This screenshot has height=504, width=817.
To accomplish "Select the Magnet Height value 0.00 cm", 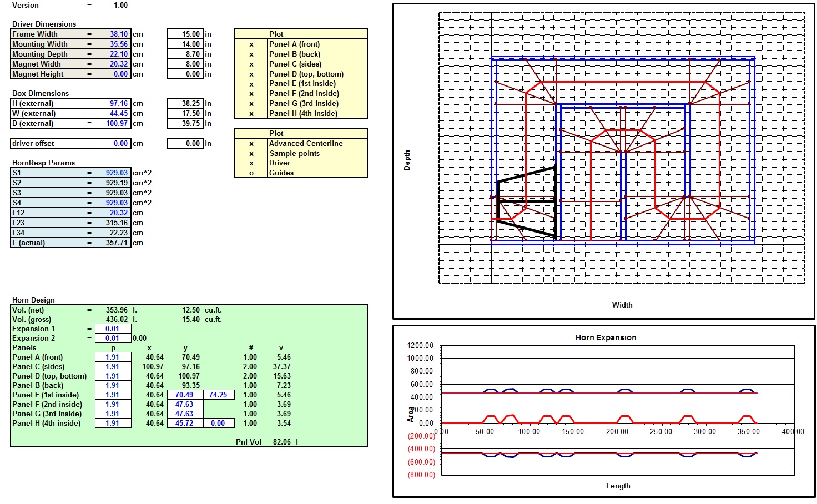I will (x=113, y=74).
